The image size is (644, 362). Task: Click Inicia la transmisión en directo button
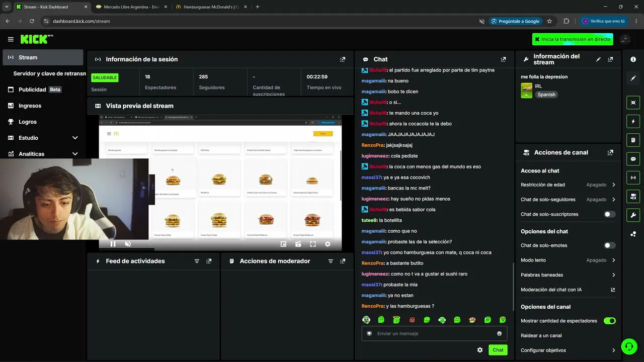coord(573,39)
